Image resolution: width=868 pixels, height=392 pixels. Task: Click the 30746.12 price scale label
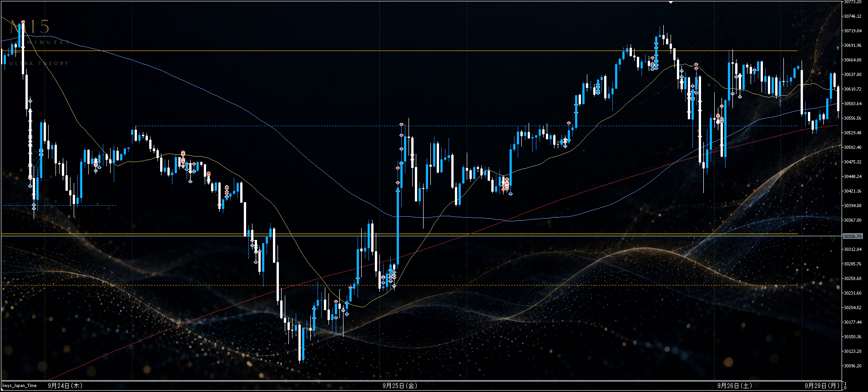(853, 16)
